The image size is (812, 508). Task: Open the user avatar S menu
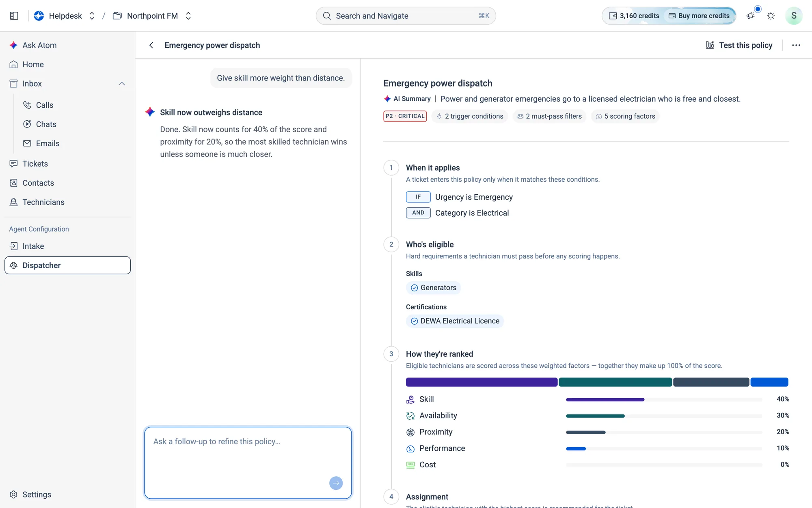tap(794, 16)
